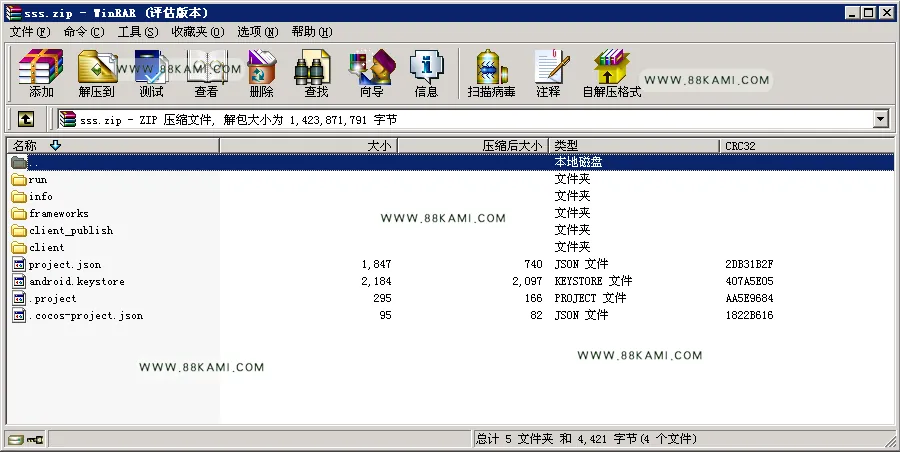Viewport: 900px width, 452px height.
Task: Select the "android.keystore" file name
Action: (77, 281)
